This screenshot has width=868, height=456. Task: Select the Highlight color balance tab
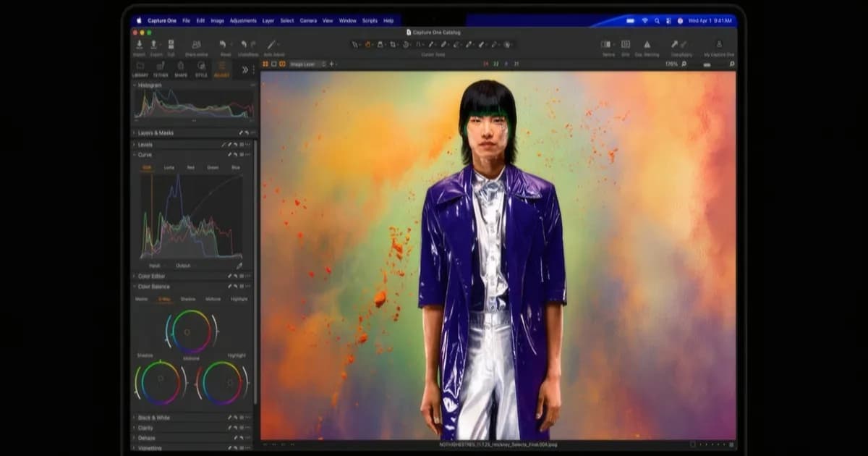pyautogui.click(x=239, y=299)
